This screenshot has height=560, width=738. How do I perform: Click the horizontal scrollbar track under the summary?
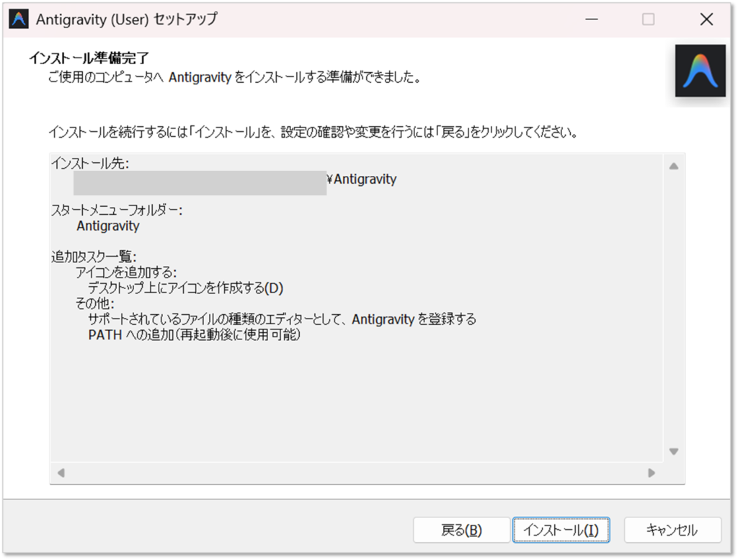[x=356, y=474]
